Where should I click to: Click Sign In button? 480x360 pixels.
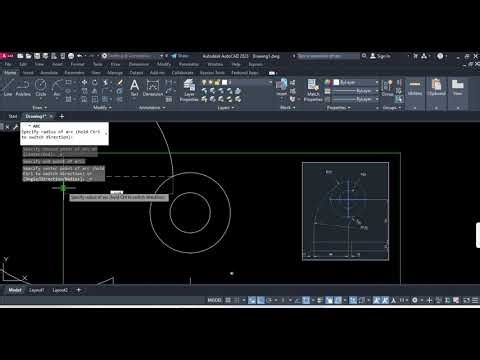pos(380,56)
